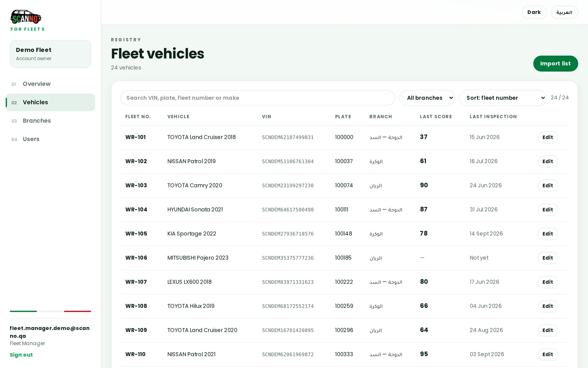Screen dimensions: 588x368
Task: Click inspection date 24 Aug 2026
Action: [x=486, y=330]
